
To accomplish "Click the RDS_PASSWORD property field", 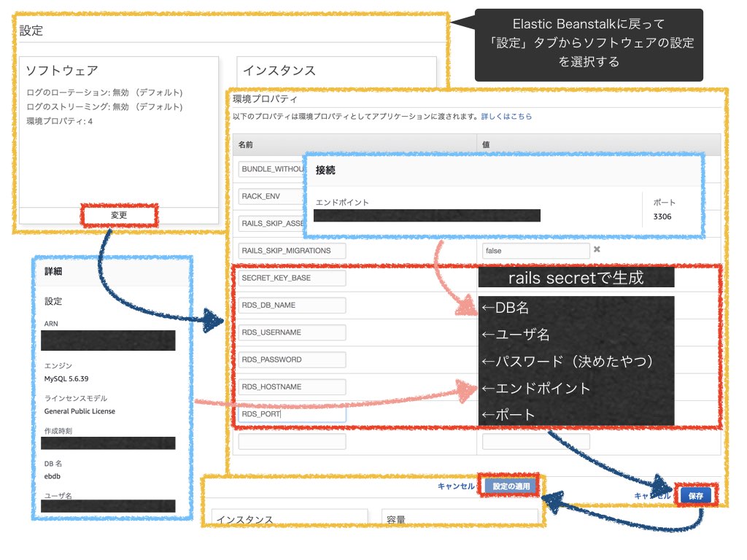I will 292,359.
